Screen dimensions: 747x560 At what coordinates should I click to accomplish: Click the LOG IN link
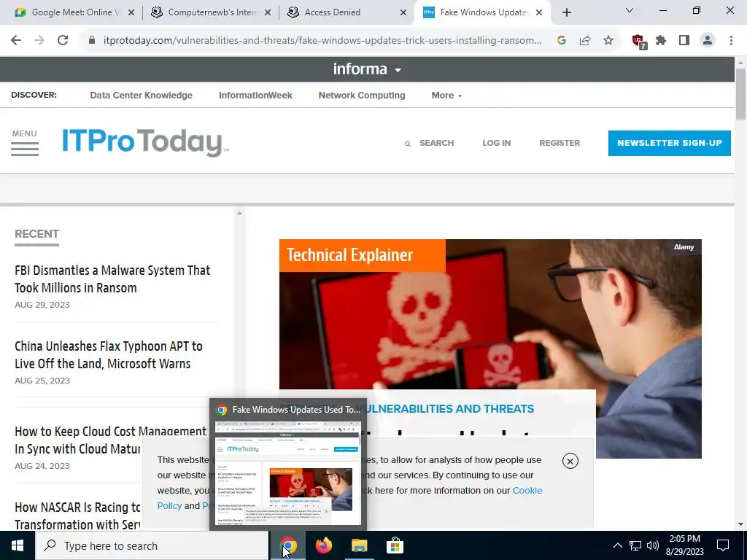click(x=496, y=143)
